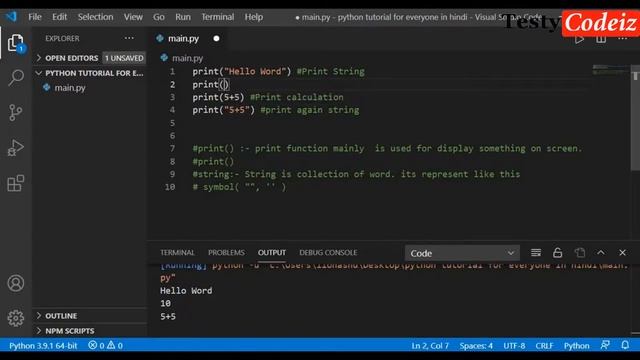
Task: Click the errors count icon in status bar
Action: 93,345
